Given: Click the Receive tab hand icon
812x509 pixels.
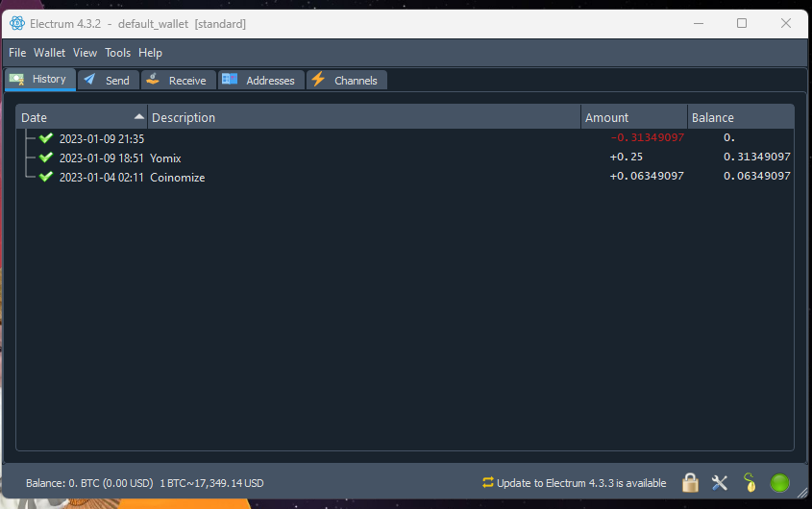Looking at the screenshot, I should pos(153,79).
